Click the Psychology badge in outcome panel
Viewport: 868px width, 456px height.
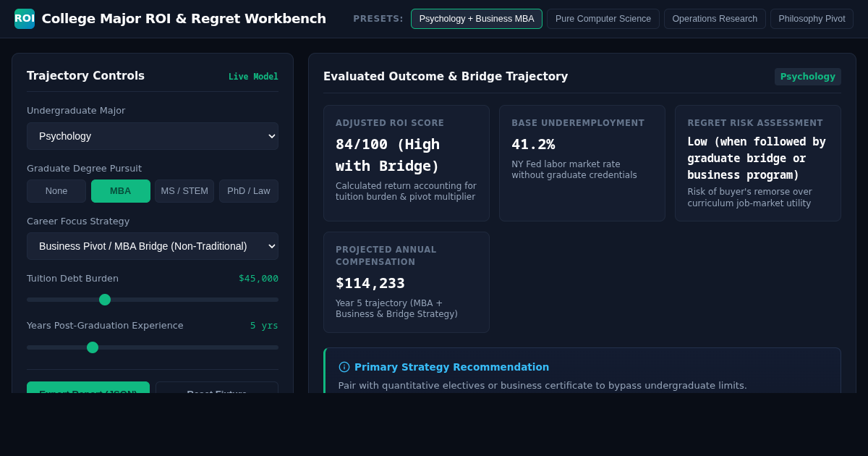[808, 77]
